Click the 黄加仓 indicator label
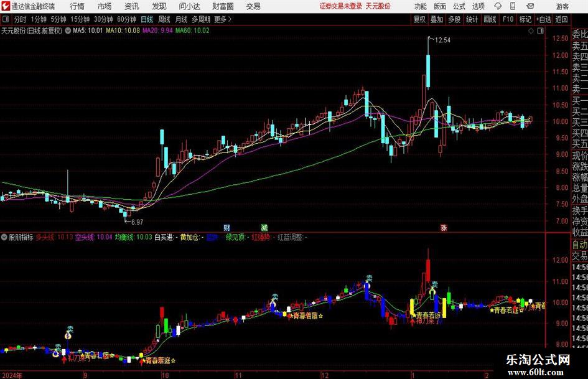588x379 pixels. [192, 237]
